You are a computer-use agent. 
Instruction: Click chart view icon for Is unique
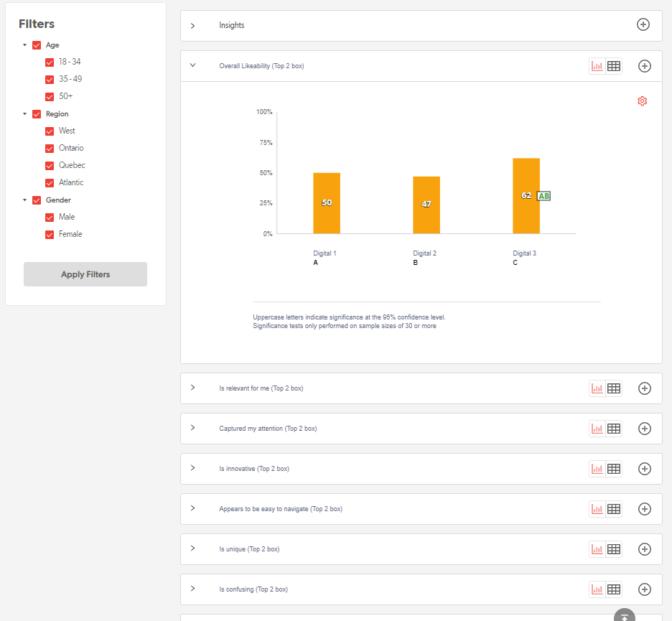pos(597,549)
